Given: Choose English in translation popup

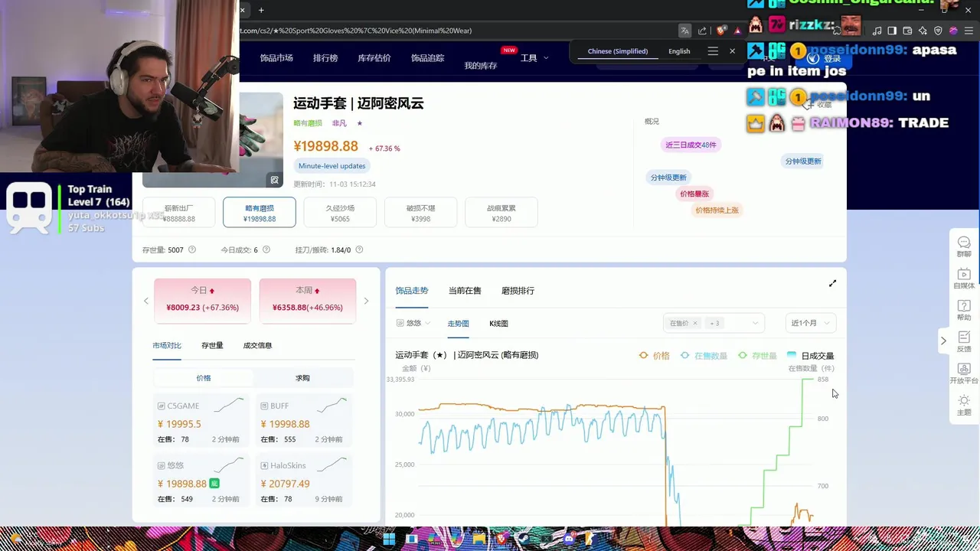Looking at the screenshot, I should 679,51.
